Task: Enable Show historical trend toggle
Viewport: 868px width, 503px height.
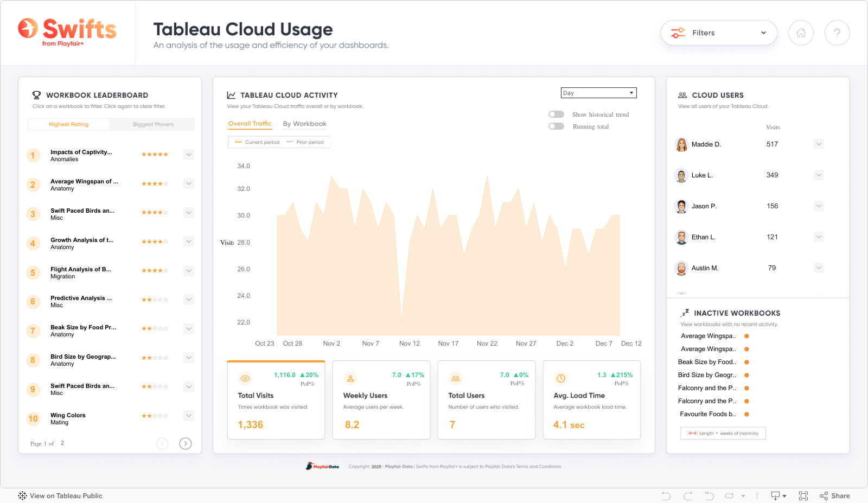Action: click(556, 114)
